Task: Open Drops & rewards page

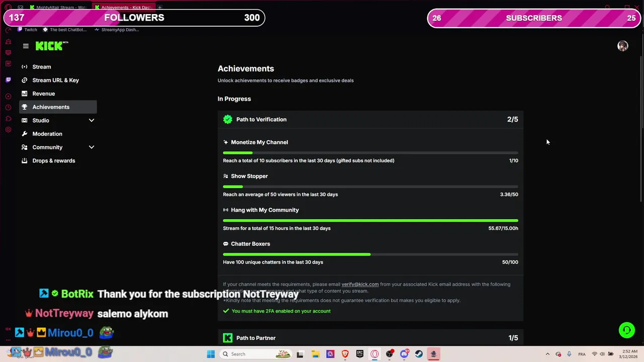Action: point(58,160)
